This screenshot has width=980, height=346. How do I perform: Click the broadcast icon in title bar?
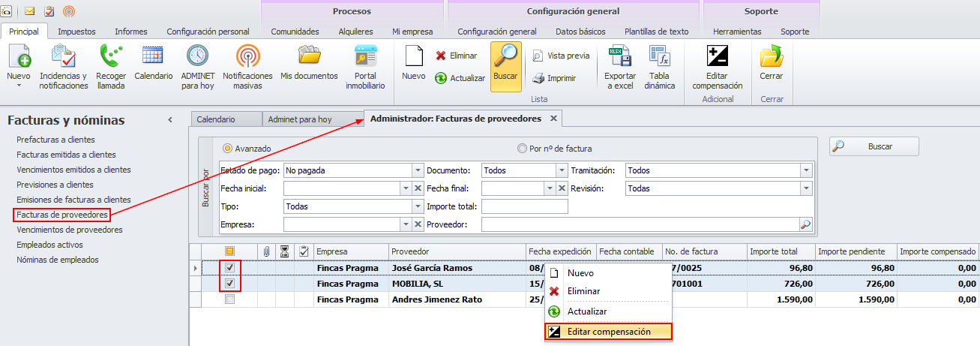(69, 11)
